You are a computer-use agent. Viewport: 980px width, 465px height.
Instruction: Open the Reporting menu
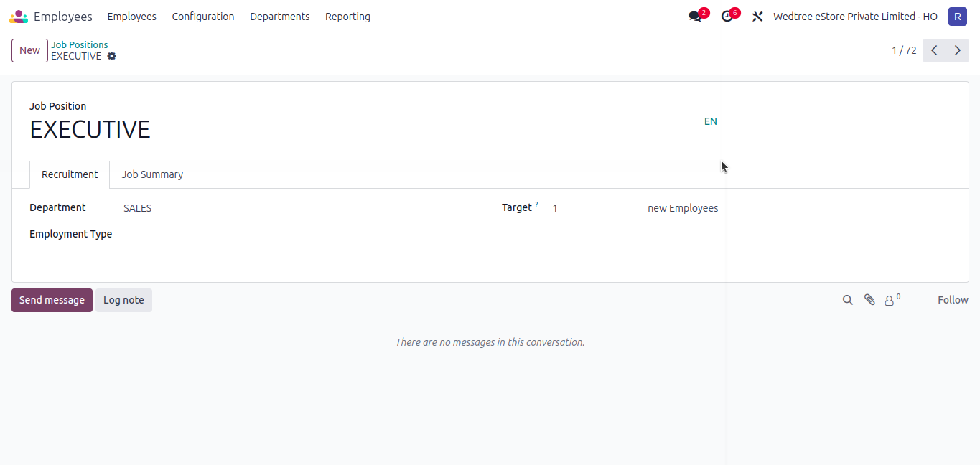(347, 17)
